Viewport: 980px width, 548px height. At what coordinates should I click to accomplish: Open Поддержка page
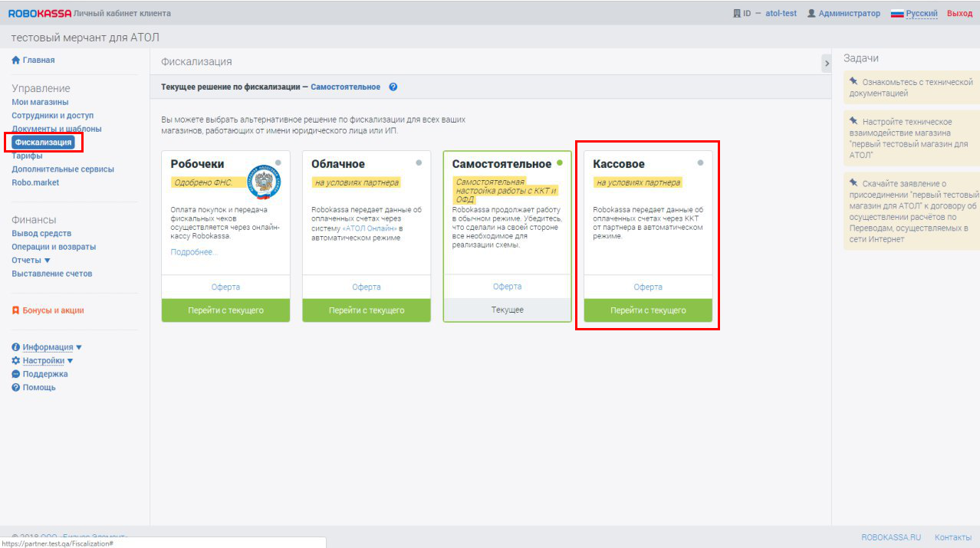pos(44,374)
